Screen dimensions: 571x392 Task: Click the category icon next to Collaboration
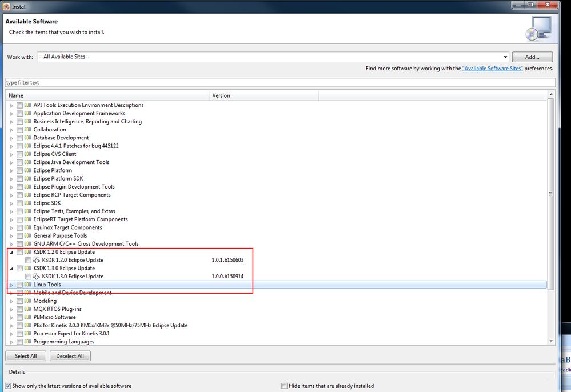[27, 130]
